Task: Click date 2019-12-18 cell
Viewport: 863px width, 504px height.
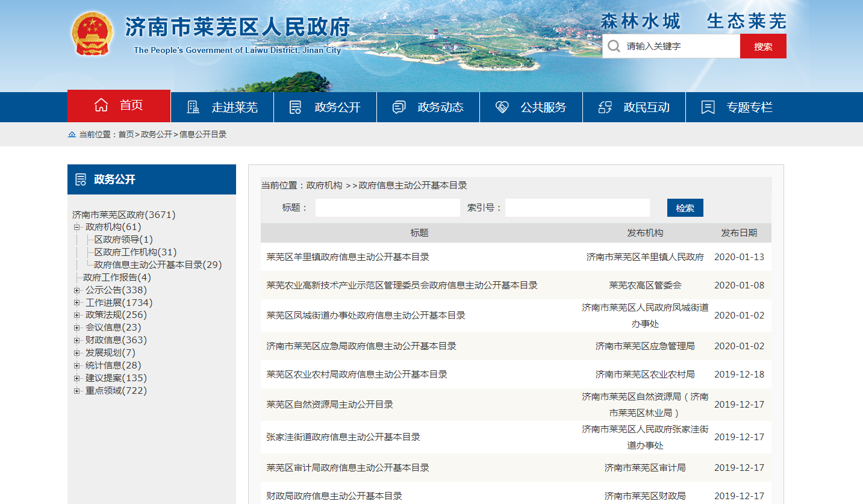Action: click(739, 374)
